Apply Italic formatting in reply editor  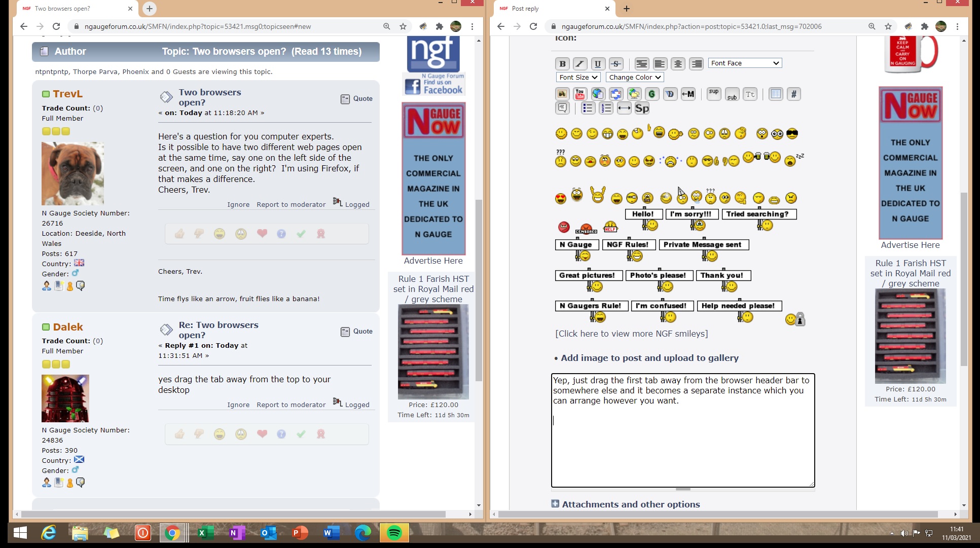(x=580, y=64)
